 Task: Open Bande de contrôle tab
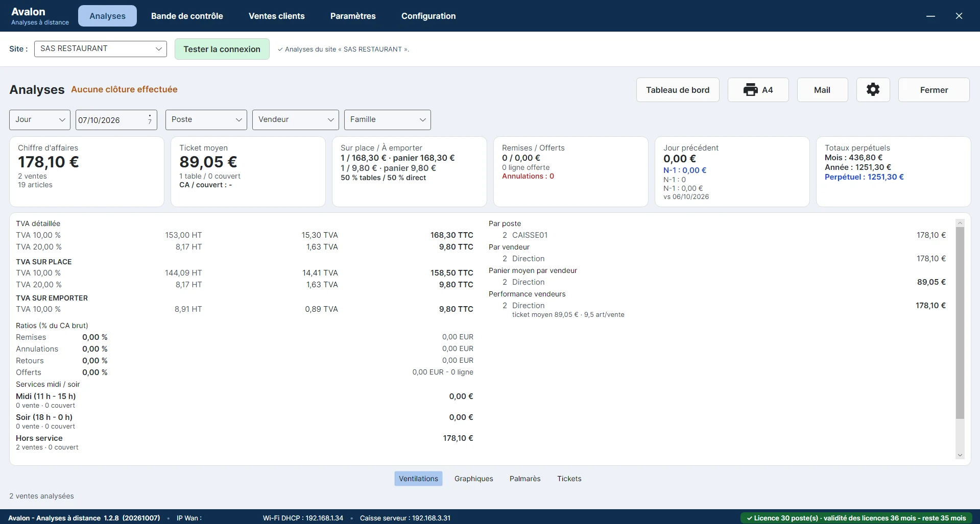click(x=187, y=16)
